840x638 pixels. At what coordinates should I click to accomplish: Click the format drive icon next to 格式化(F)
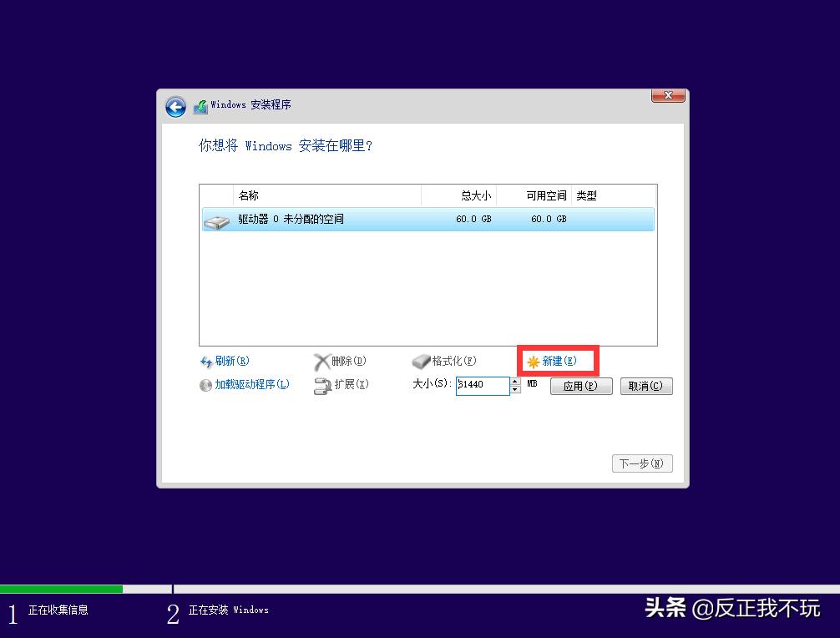(423, 361)
